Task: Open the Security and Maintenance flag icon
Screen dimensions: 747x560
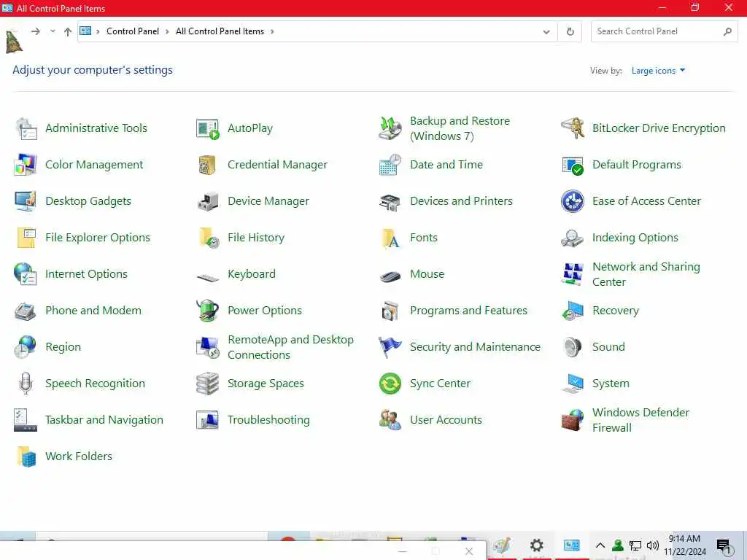Action: [390, 347]
